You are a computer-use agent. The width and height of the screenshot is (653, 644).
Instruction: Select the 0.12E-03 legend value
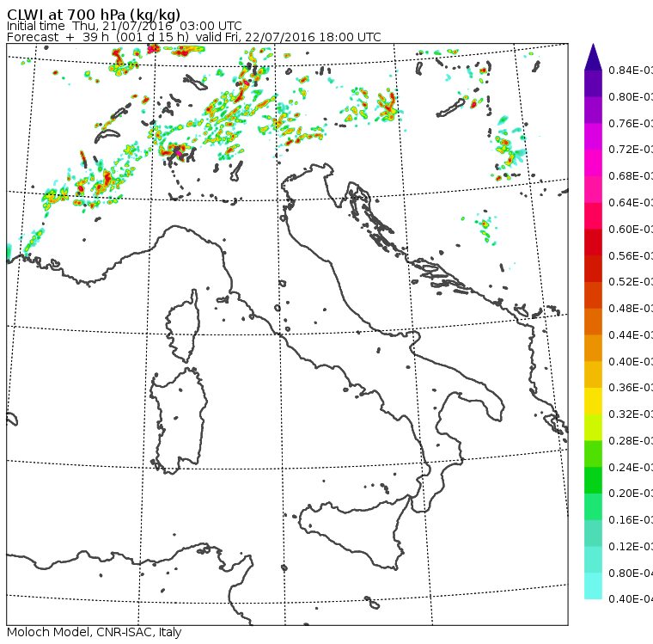[631, 547]
